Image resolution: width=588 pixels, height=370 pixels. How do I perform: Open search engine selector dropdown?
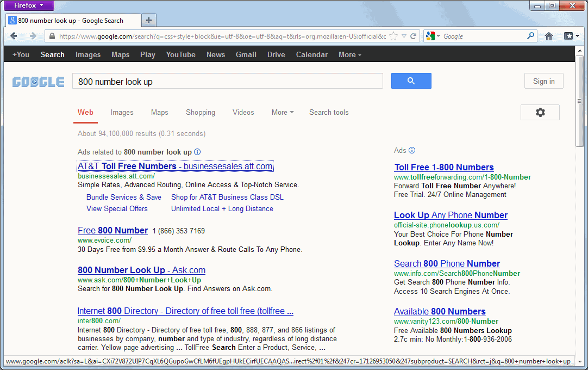tap(433, 36)
